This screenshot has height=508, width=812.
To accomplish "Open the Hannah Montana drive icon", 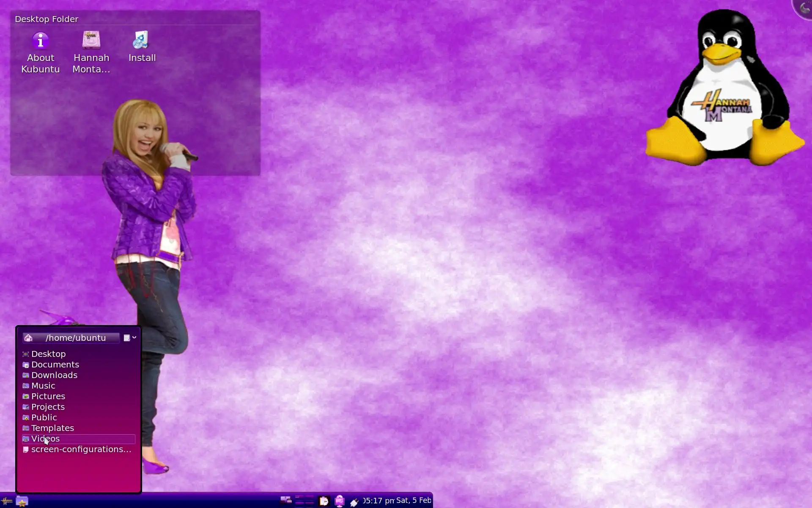I will coord(91,40).
